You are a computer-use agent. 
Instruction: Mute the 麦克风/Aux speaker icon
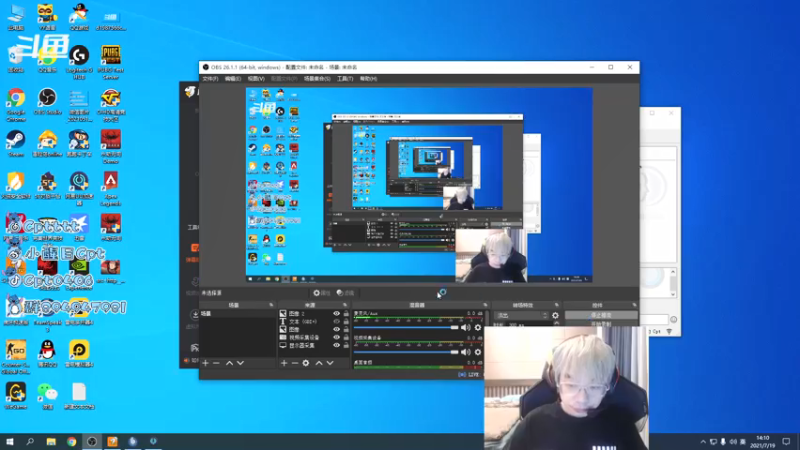(x=466, y=328)
